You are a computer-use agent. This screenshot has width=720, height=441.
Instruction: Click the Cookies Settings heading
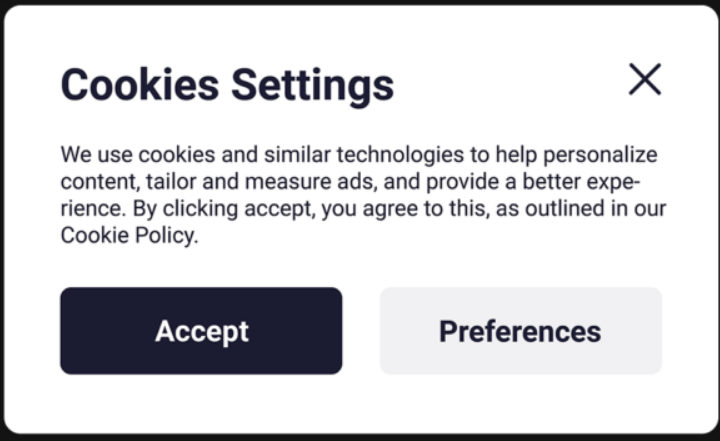[x=227, y=85]
